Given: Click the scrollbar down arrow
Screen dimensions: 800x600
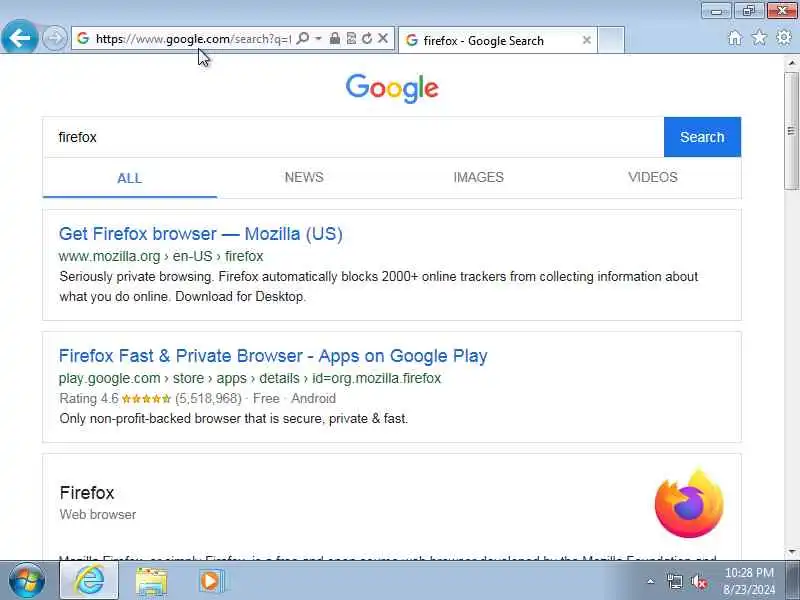Looking at the screenshot, I should 792,552.
